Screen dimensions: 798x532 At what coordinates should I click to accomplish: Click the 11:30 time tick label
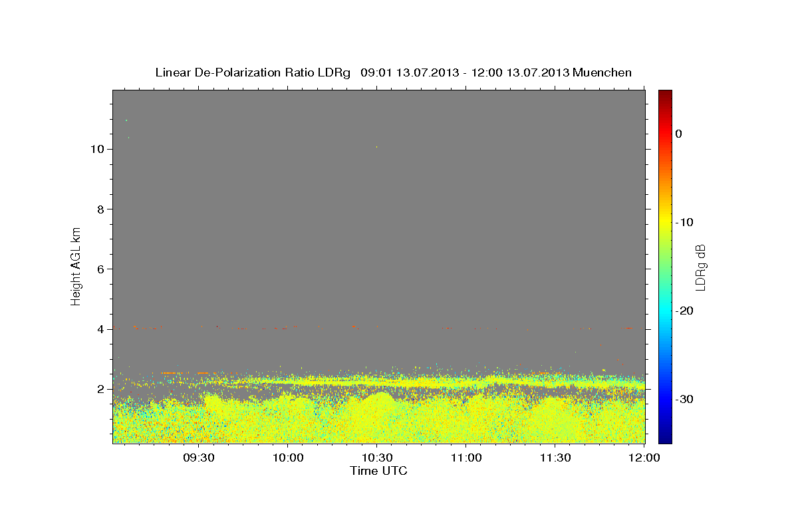(x=555, y=458)
